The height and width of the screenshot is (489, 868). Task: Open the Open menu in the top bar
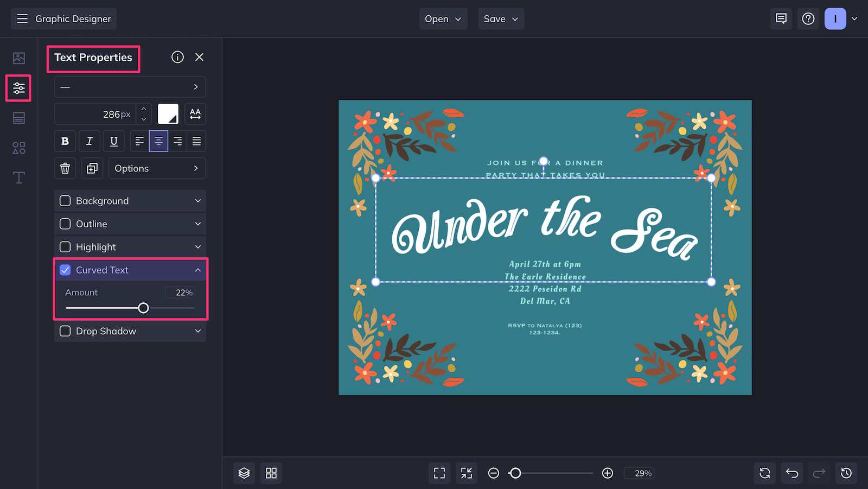(x=443, y=18)
